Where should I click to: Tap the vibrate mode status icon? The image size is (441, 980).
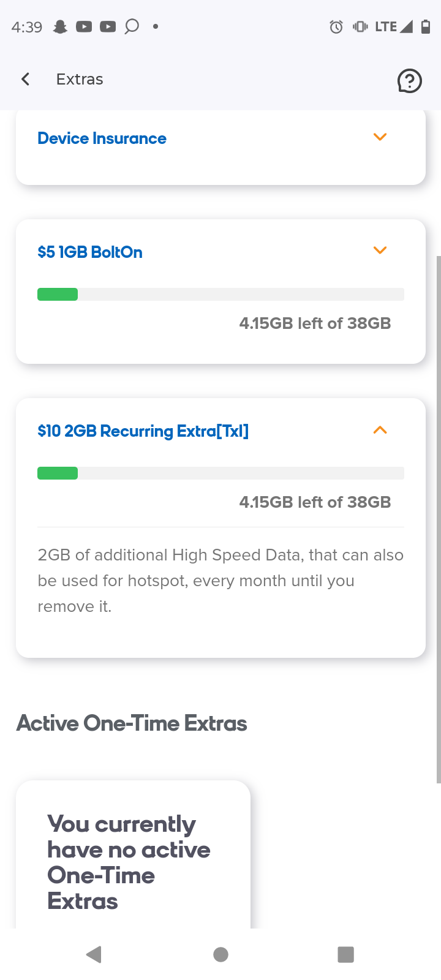point(360,26)
